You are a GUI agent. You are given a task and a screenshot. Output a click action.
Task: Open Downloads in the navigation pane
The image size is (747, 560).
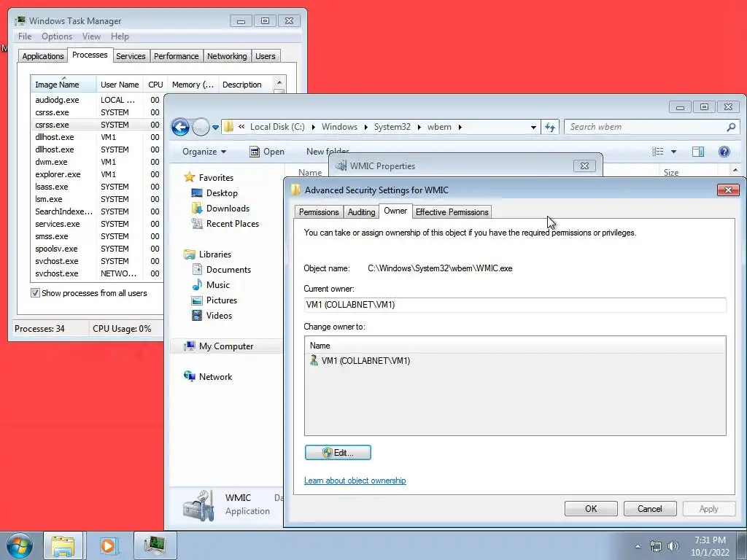(228, 208)
